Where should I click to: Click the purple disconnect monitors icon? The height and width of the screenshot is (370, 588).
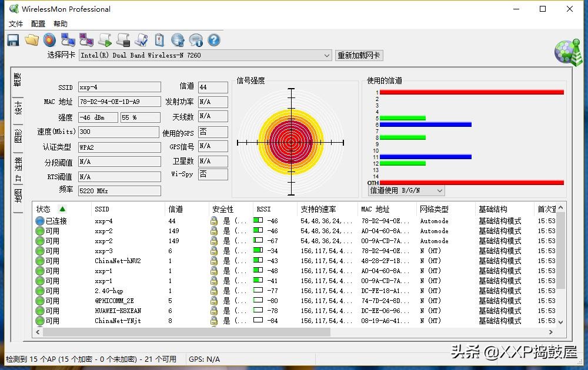(86, 39)
